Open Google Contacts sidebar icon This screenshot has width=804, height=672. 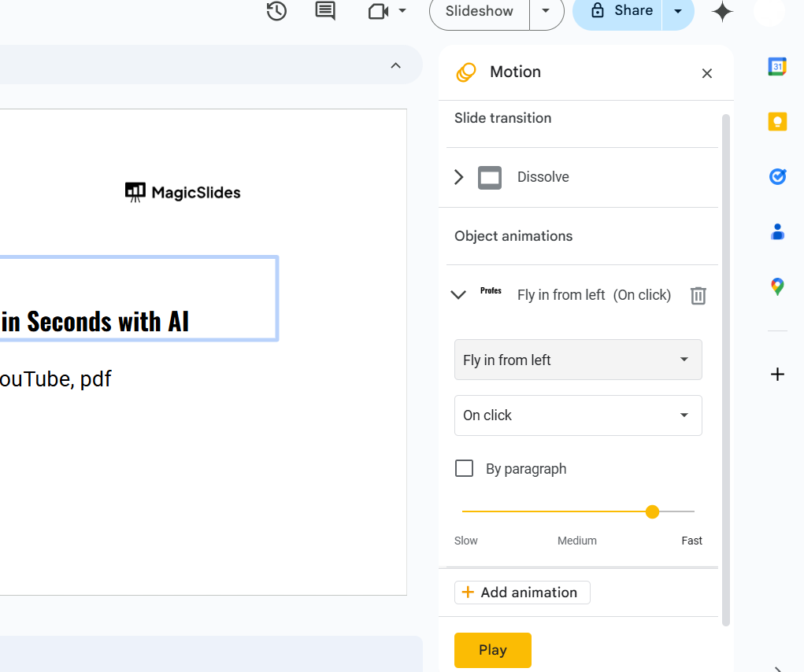pos(777,231)
